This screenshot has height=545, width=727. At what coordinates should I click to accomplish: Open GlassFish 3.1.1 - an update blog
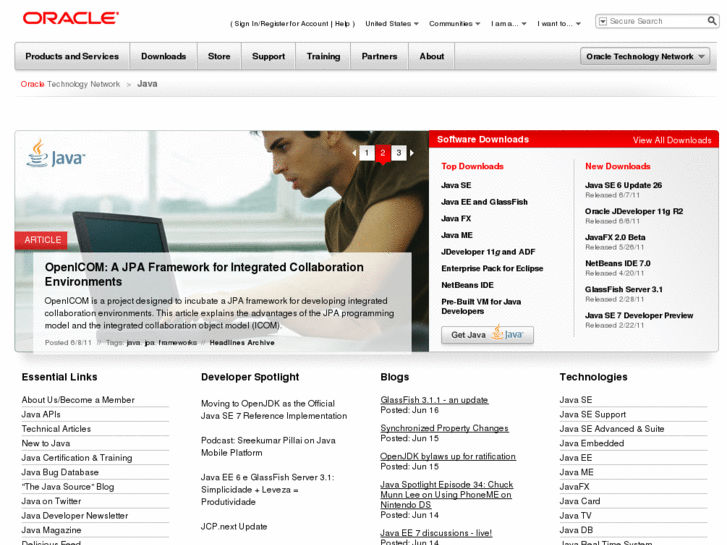tap(434, 400)
